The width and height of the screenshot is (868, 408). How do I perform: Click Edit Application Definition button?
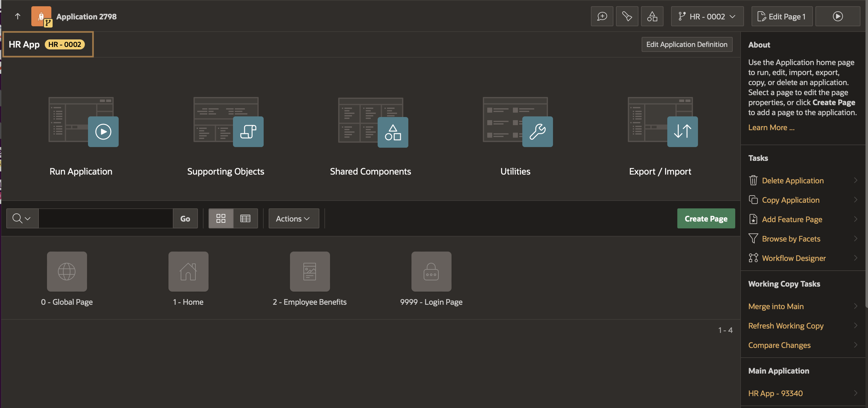coord(686,44)
